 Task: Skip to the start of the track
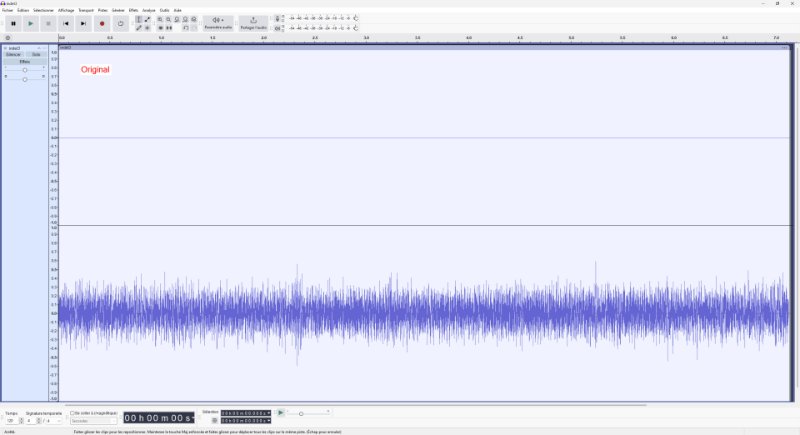tap(66, 23)
